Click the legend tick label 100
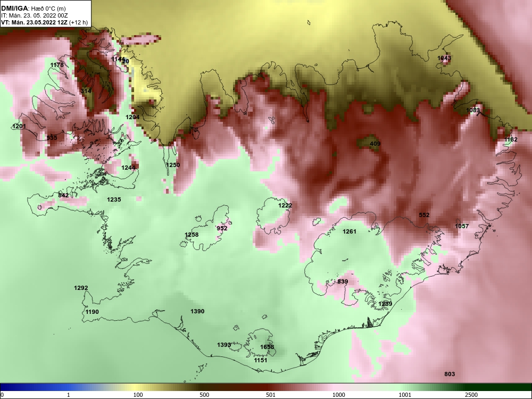The width and height of the screenshot is (532, 399). (138, 395)
